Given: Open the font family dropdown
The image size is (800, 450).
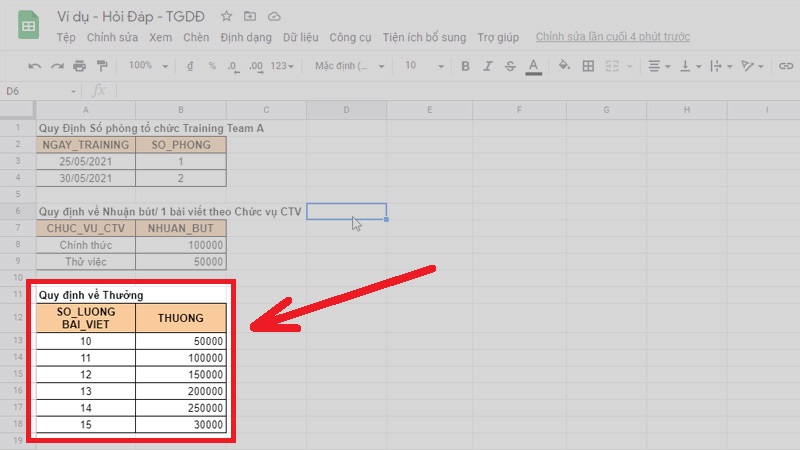Looking at the screenshot, I should (x=349, y=66).
